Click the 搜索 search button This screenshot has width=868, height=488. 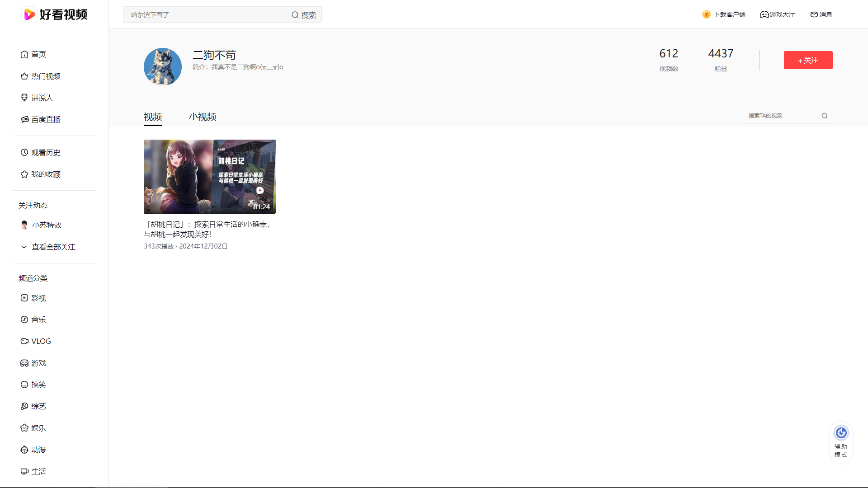click(304, 15)
